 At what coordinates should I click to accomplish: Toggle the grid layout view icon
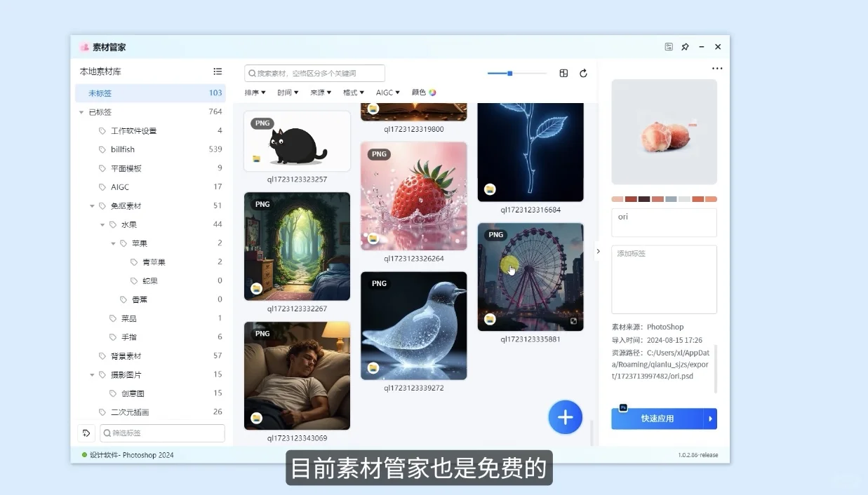[x=563, y=73]
